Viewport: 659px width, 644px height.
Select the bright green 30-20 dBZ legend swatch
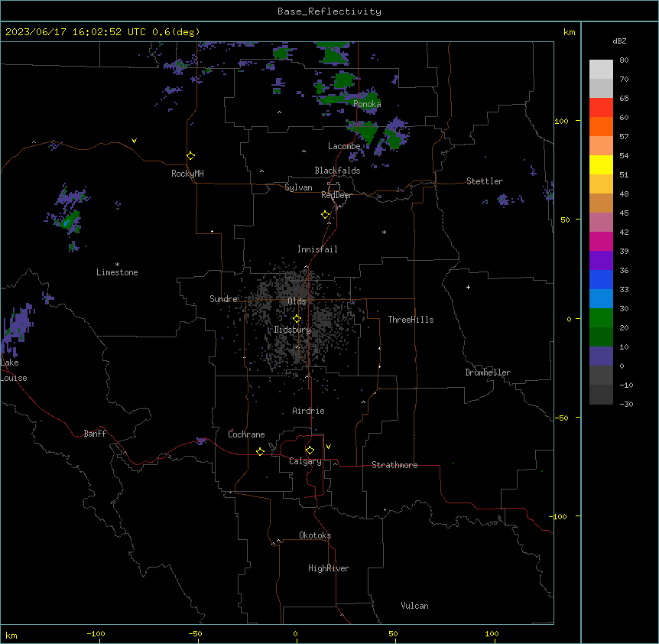point(601,318)
